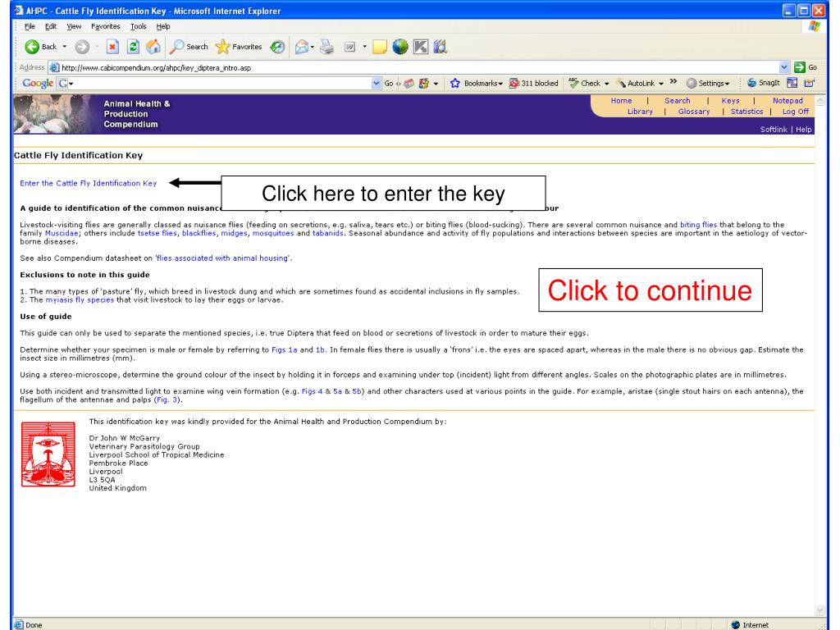This screenshot has height=630, width=840.
Task: Open the Statistics header link
Action: (746, 112)
